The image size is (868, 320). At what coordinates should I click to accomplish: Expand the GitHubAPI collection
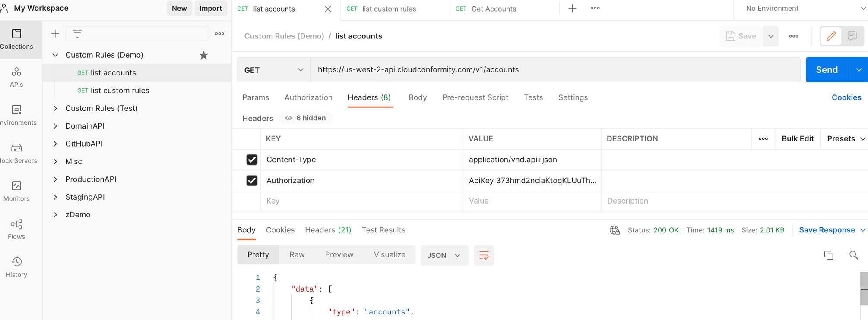(55, 144)
